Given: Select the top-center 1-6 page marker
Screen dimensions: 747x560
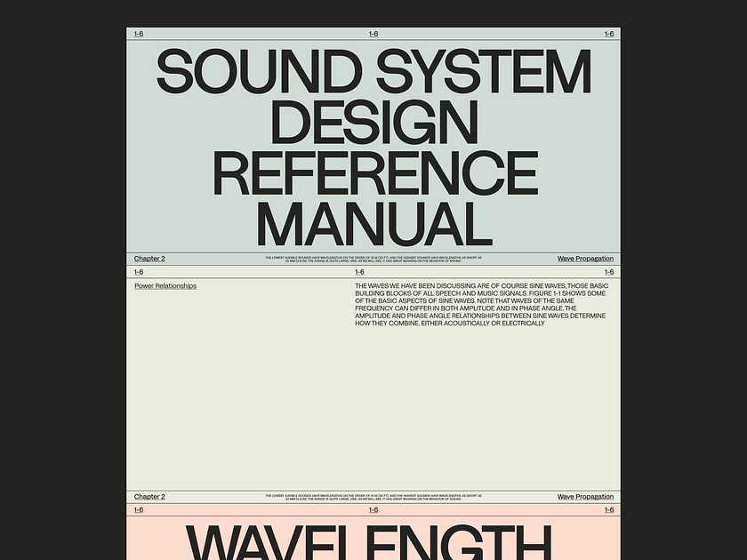Looking at the screenshot, I should (373, 34).
